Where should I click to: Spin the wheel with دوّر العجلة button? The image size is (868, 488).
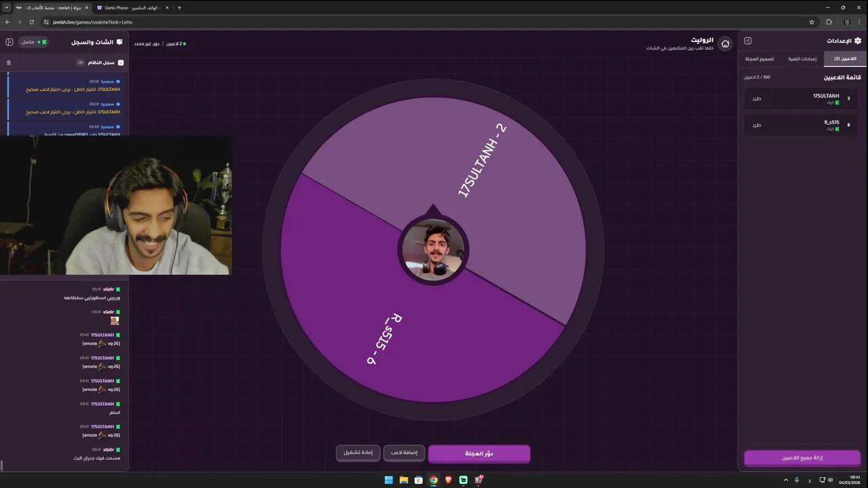point(479,453)
